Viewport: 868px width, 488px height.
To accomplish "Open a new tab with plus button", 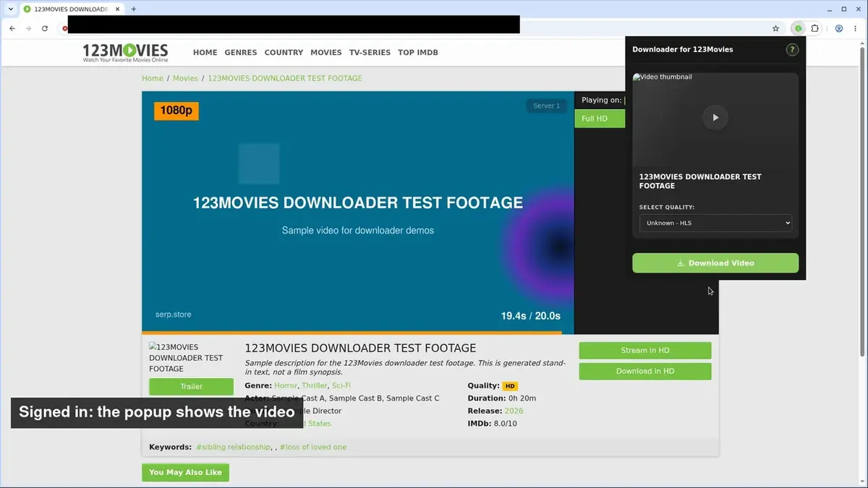I will 134,9.
